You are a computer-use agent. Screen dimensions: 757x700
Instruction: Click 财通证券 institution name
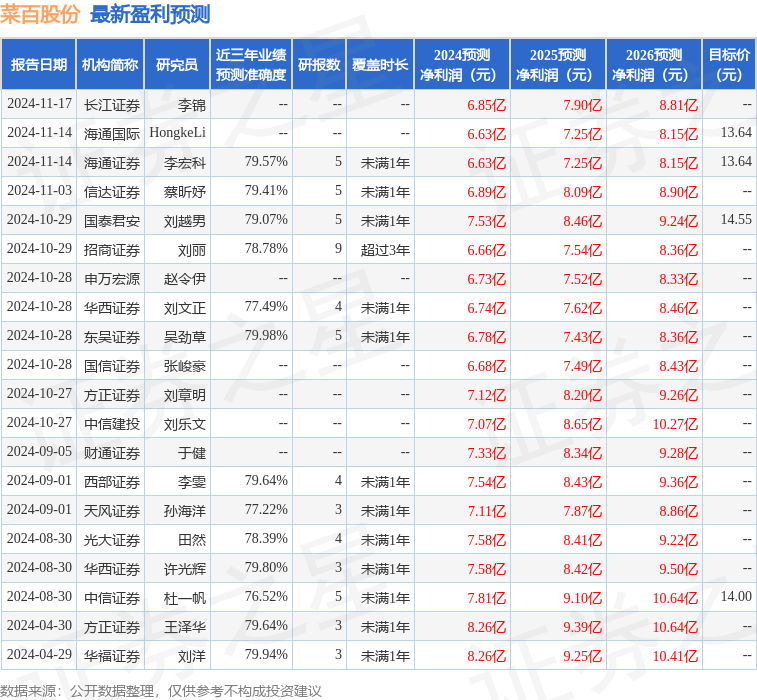click(x=112, y=453)
